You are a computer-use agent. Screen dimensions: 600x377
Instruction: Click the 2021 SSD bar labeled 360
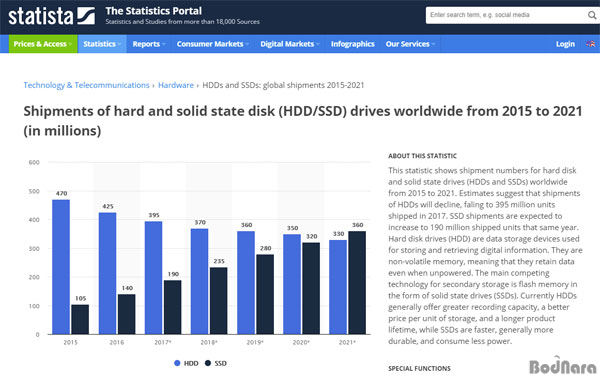tap(357, 282)
